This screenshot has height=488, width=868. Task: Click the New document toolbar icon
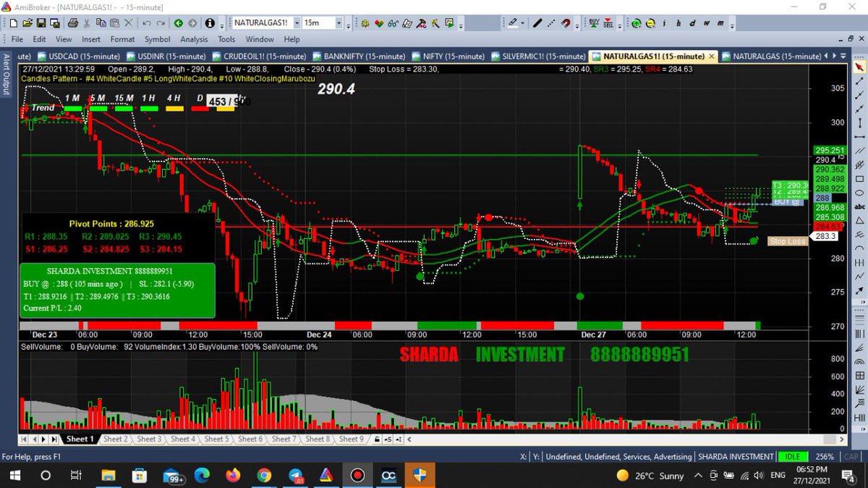(x=13, y=23)
